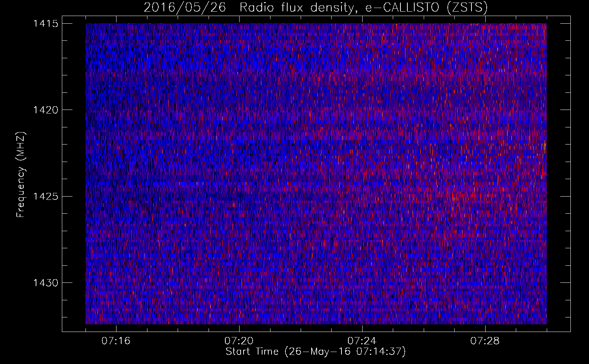Select the 1420 frequency tick label
589x364 pixels.
click(x=46, y=110)
